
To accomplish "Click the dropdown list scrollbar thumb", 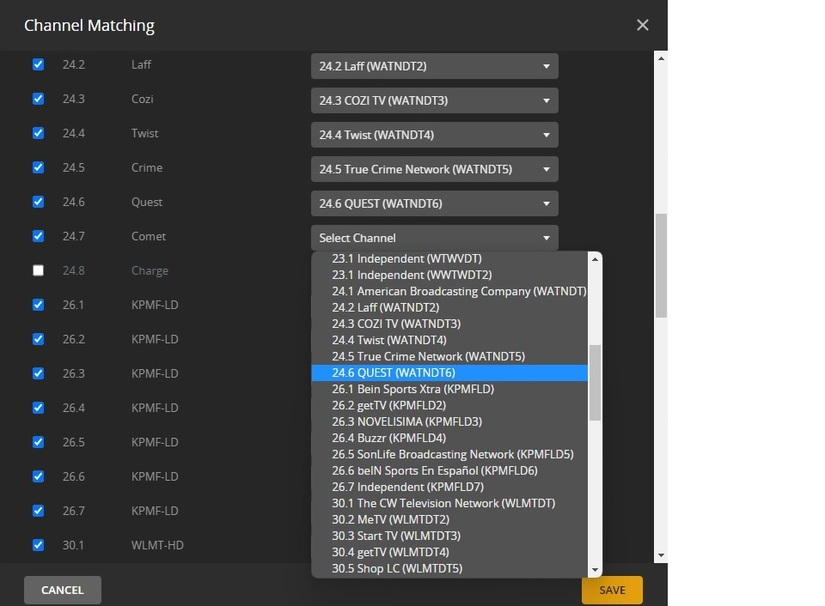I will coord(595,382).
